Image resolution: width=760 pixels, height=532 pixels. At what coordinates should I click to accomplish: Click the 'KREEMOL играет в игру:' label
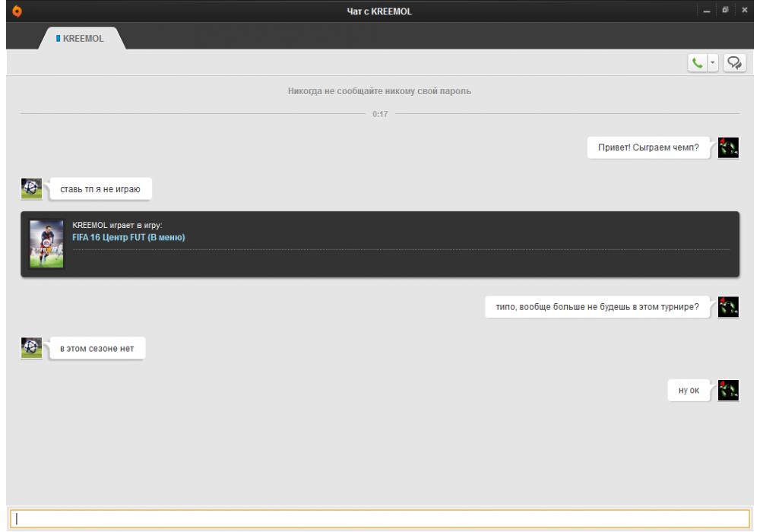(117, 225)
